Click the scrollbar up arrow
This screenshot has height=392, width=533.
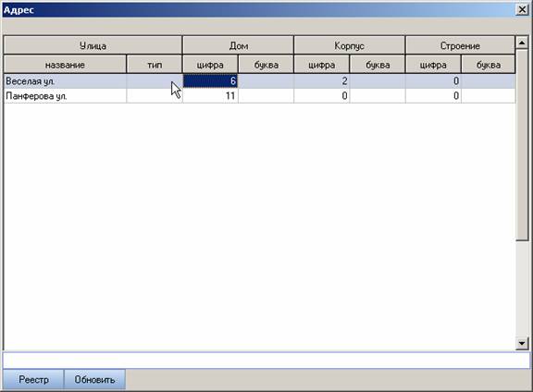tap(522, 43)
